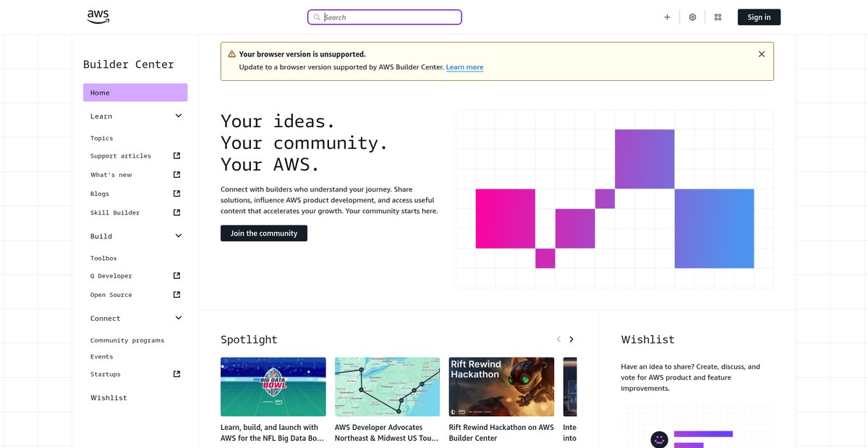
Task: Open Skill Builder in sidebar
Action: click(x=115, y=212)
